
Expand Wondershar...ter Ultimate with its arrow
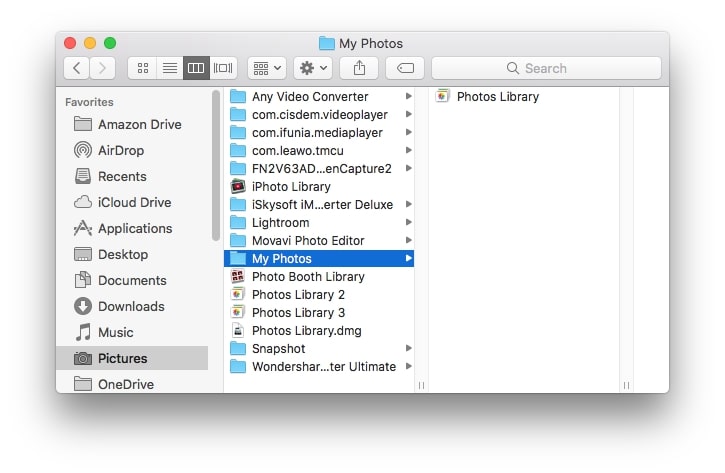(408, 366)
